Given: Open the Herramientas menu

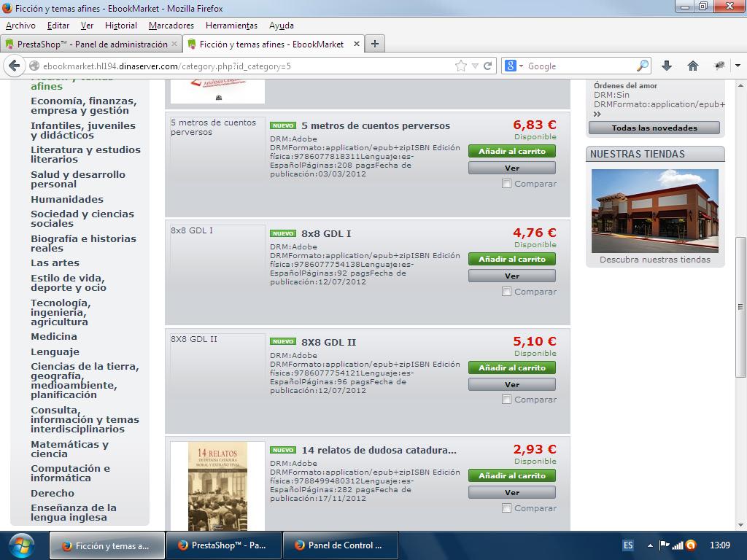Looking at the screenshot, I should pyautogui.click(x=231, y=26).
